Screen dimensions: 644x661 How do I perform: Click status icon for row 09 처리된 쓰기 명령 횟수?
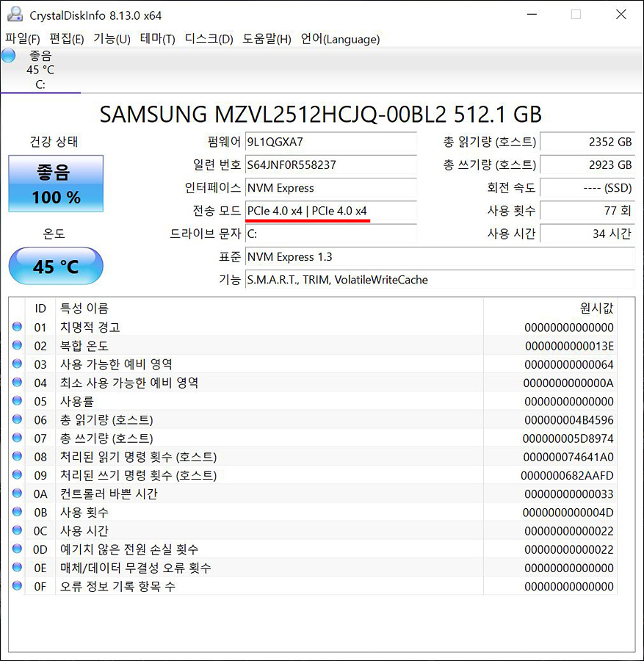tap(18, 474)
